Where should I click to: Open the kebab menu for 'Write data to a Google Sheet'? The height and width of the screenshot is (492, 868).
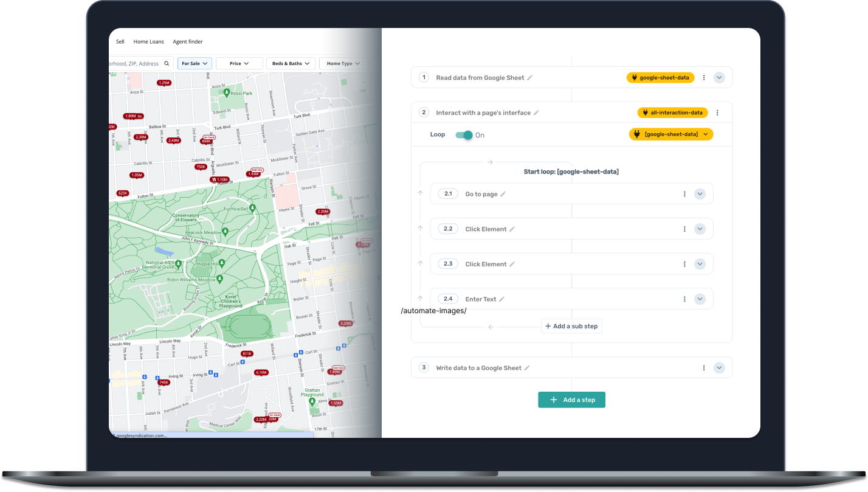click(704, 367)
